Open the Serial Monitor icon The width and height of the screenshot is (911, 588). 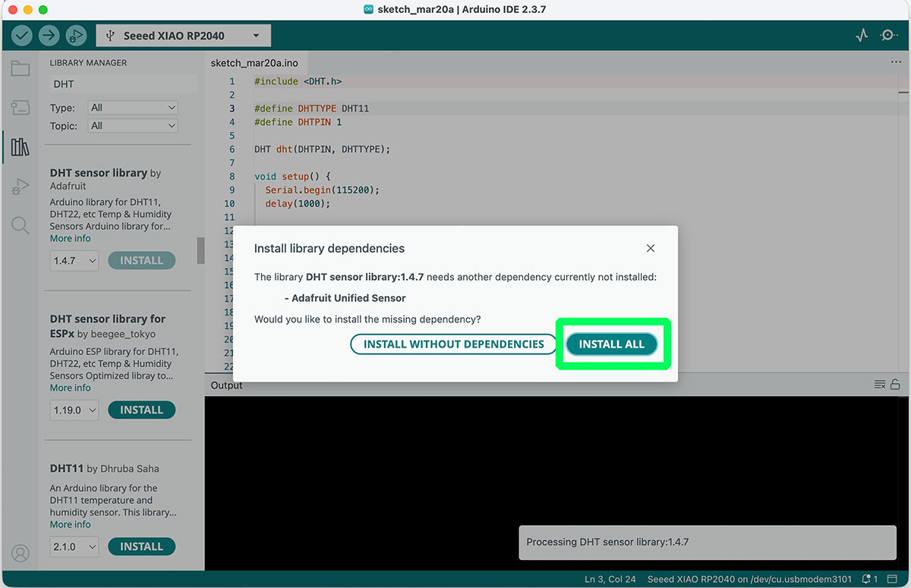click(888, 35)
